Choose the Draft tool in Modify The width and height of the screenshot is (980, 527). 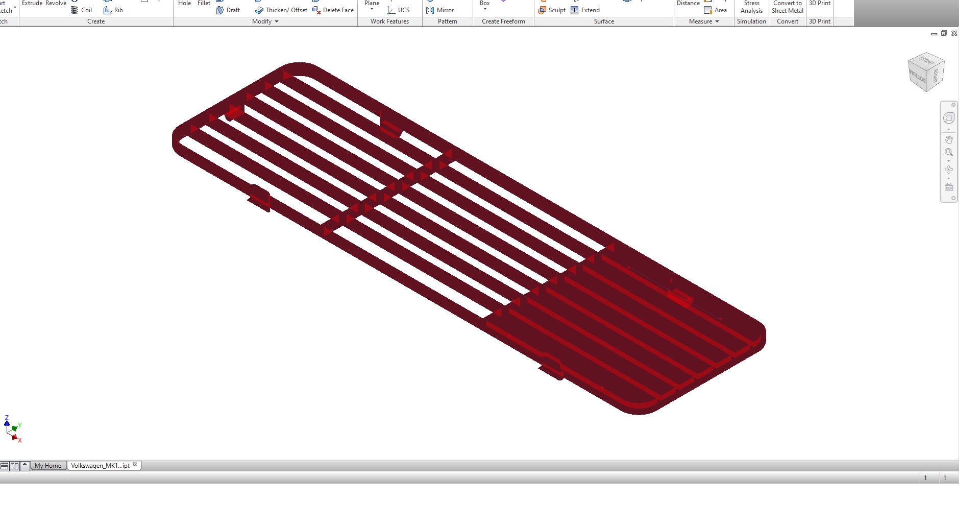(x=228, y=10)
